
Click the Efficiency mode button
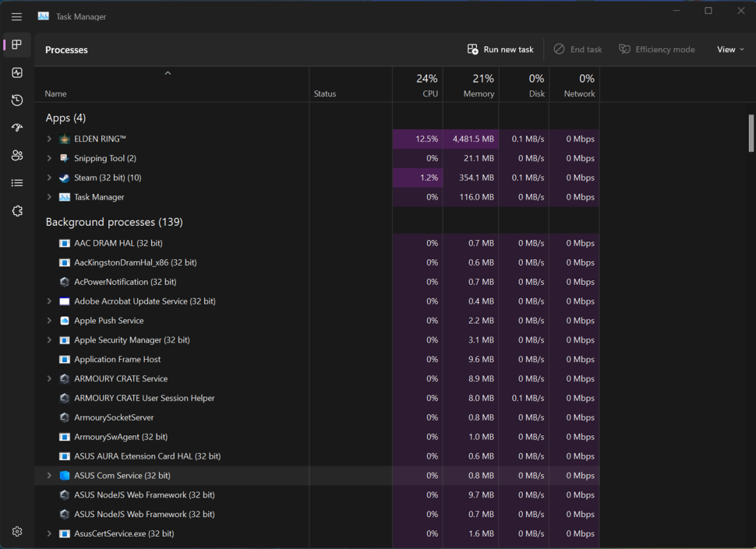[x=657, y=50]
